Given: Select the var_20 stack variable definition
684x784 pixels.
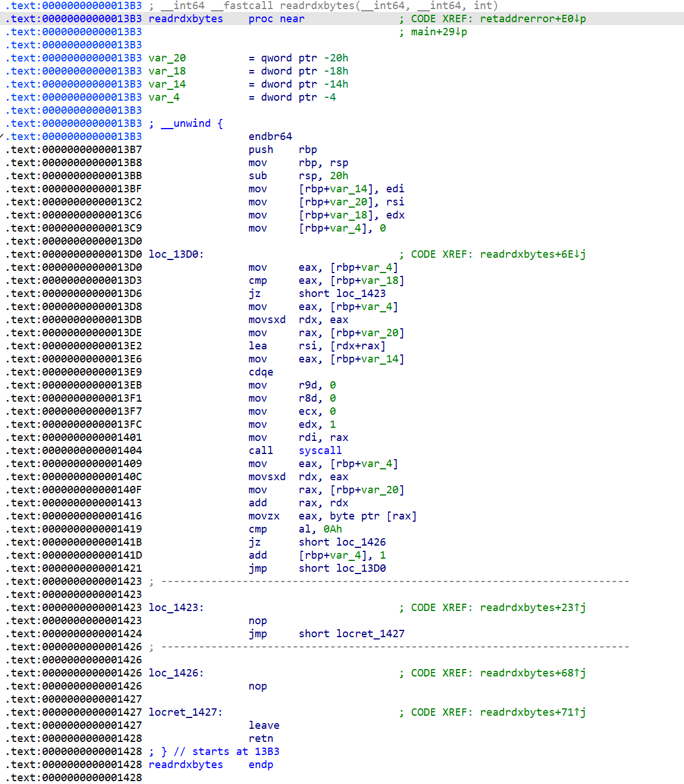Looking at the screenshot, I should click(x=167, y=58).
